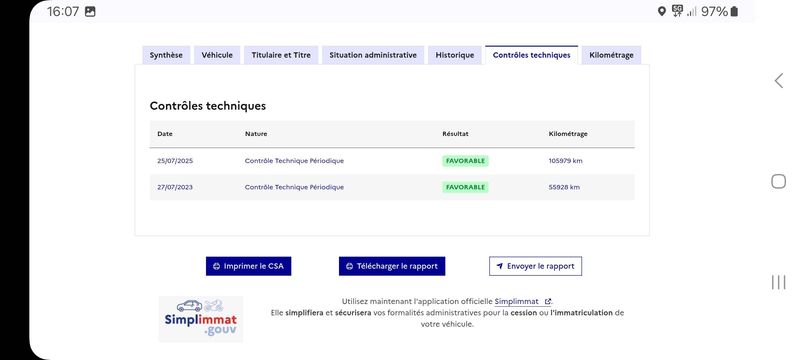Go to the Historique tab
The width and height of the screenshot is (800, 360).
tap(455, 55)
